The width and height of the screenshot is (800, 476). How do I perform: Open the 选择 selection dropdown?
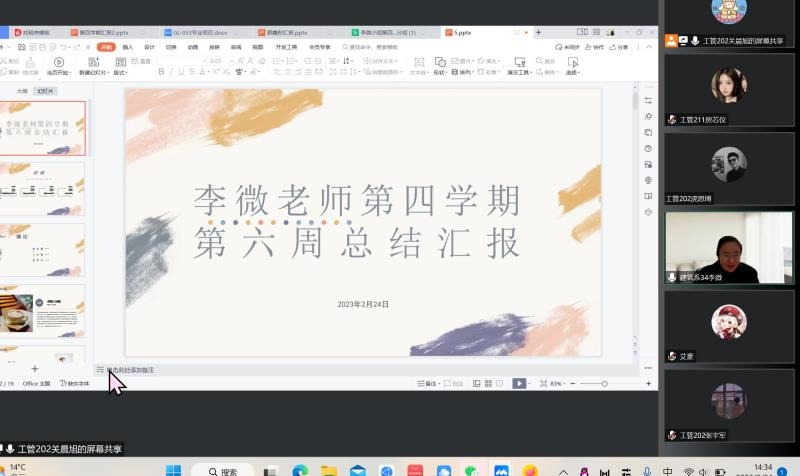pos(573,72)
